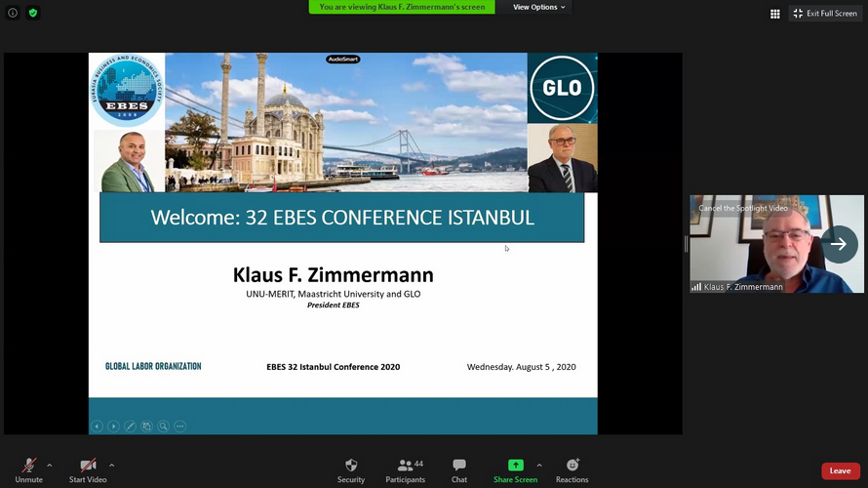Open the Chat panel
The image size is (868, 488).
[459, 470]
